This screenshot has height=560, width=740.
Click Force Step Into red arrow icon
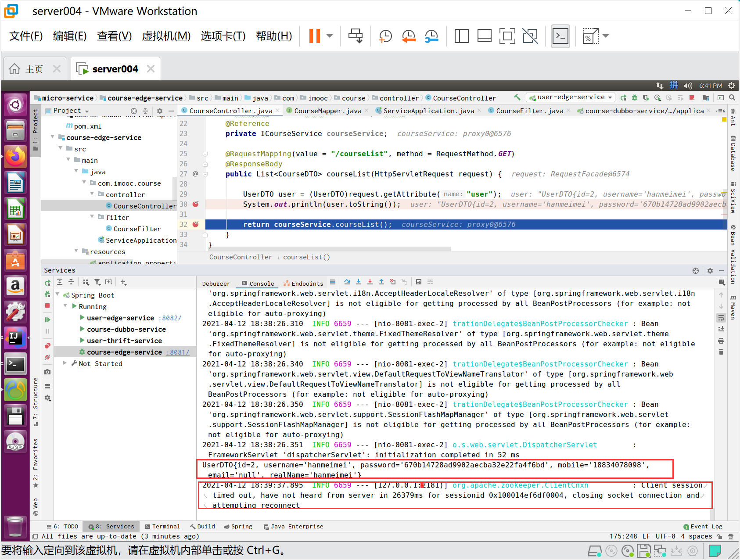coord(370,282)
